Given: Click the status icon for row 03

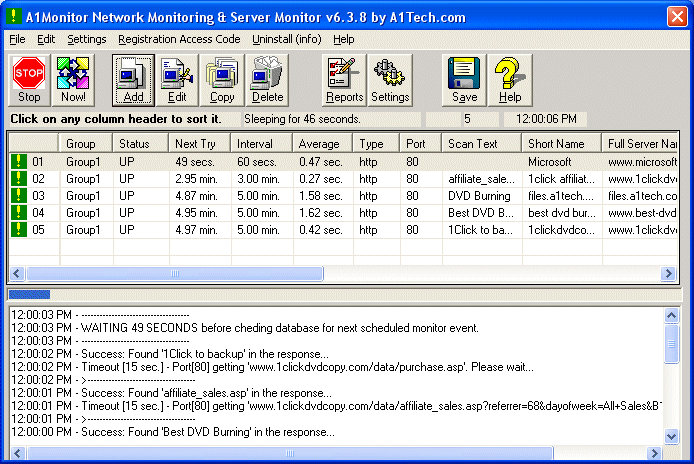Looking at the screenshot, I should pyautogui.click(x=19, y=195).
